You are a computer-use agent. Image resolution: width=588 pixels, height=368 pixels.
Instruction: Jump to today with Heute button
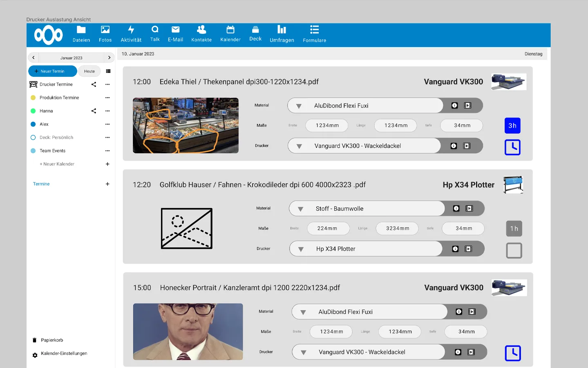click(89, 71)
